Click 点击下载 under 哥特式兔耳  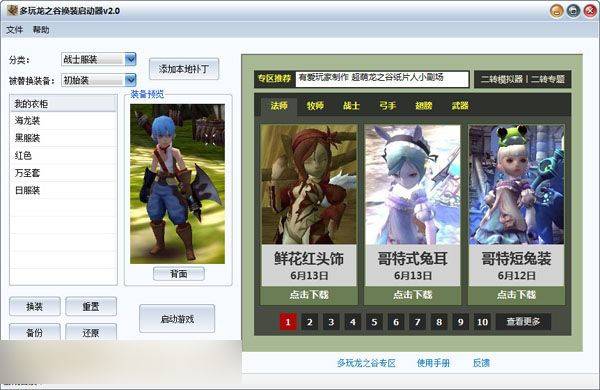coord(412,295)
